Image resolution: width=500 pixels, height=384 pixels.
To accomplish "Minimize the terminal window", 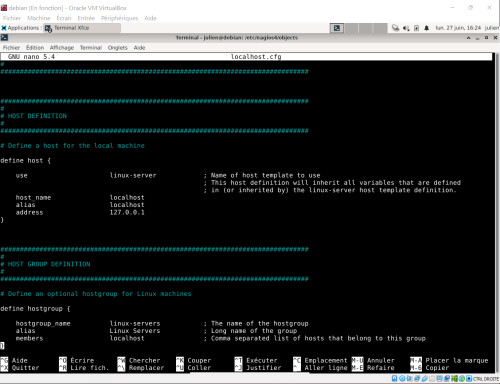I will [x=478, y=38].
